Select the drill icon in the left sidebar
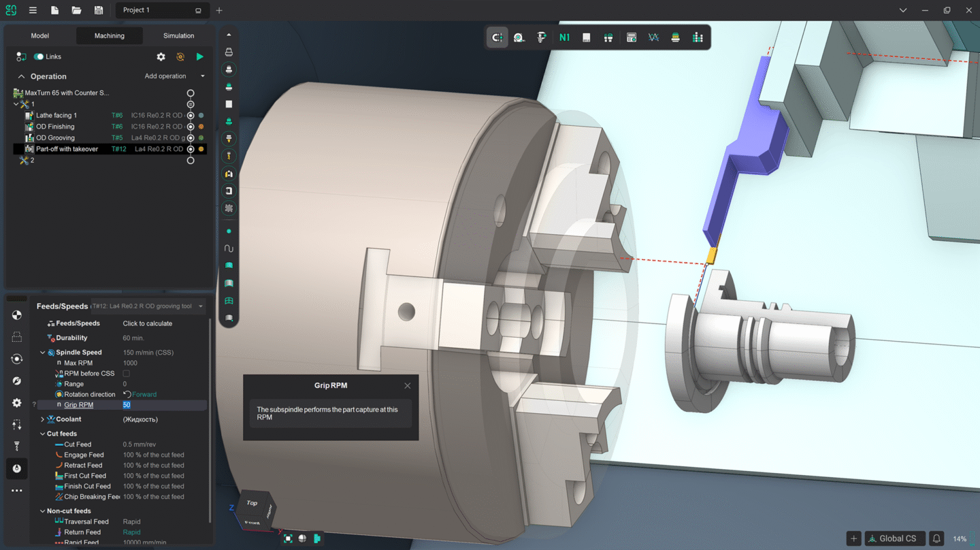The image size is (980, 550). tap(17, 446)
